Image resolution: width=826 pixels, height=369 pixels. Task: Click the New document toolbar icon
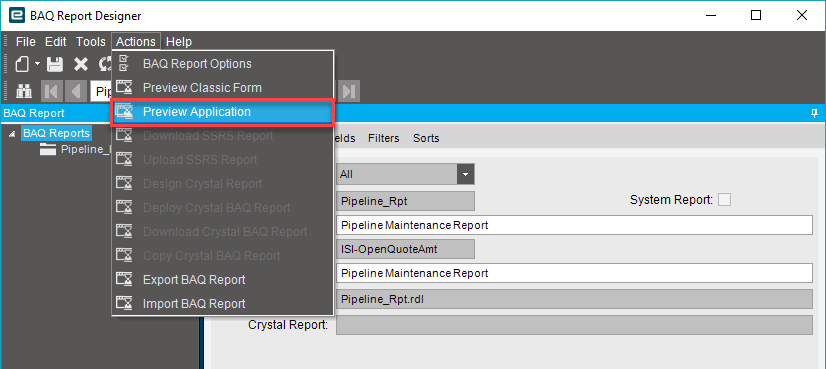(x=22, y=64)
